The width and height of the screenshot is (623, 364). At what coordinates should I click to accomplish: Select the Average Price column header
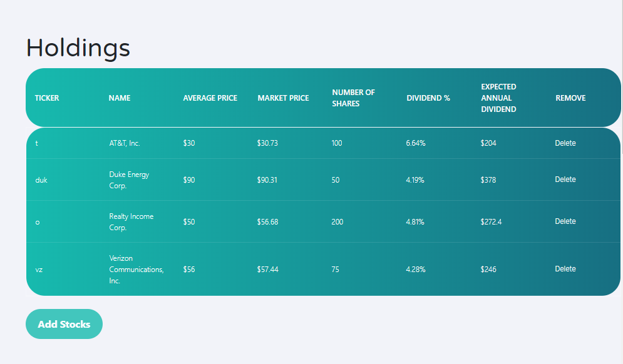210,98
